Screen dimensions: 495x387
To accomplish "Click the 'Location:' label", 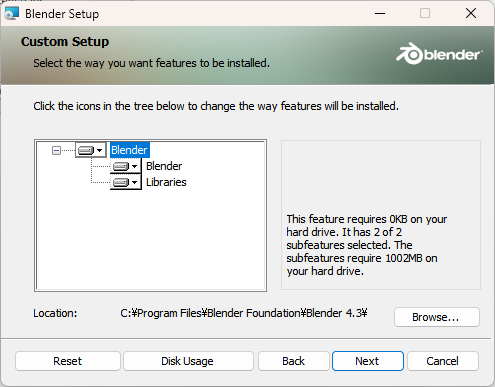I will click(55, 313).
